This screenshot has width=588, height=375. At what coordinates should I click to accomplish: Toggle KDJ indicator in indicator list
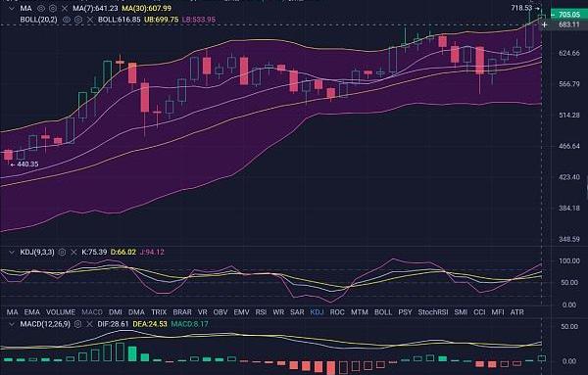(x=317, y=312)
